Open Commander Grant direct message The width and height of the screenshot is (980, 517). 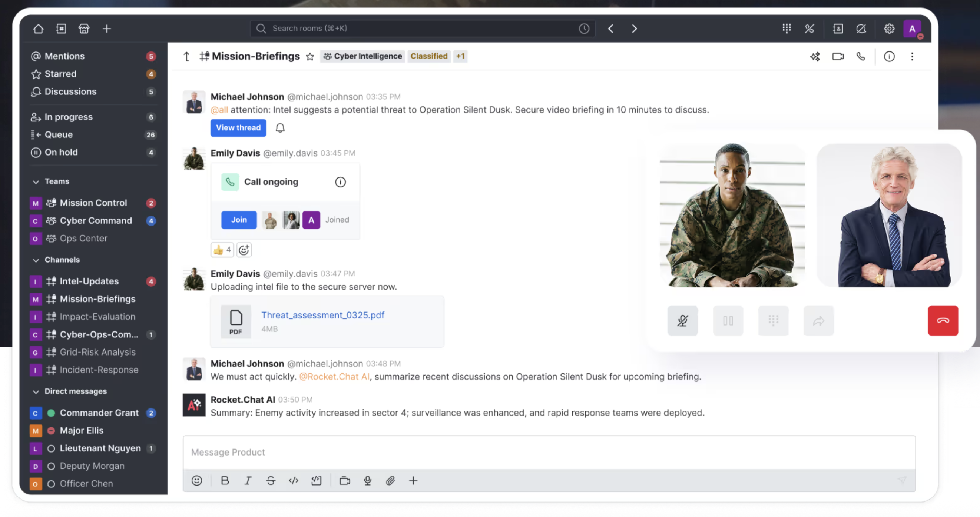(x=93, y=413)
